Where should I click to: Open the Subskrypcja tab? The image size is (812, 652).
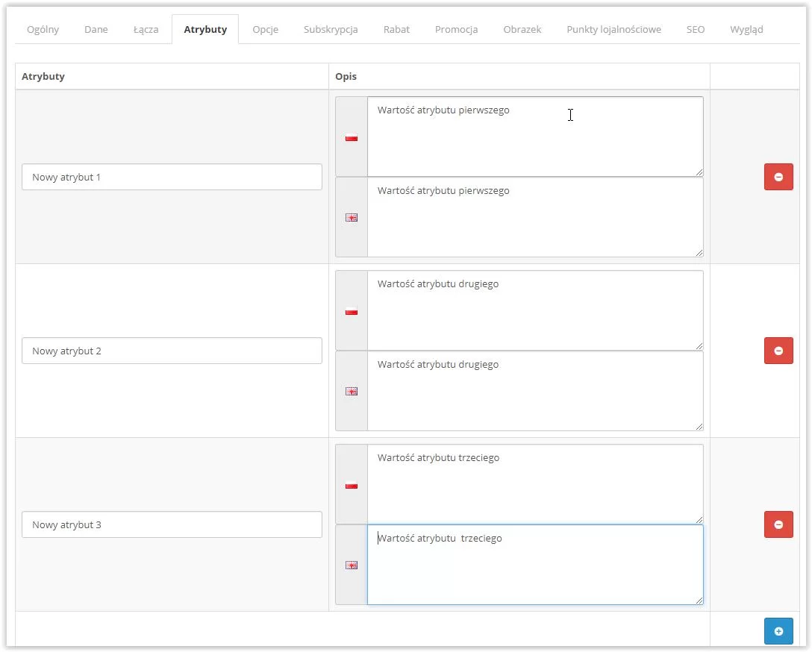tap(331, 30)
